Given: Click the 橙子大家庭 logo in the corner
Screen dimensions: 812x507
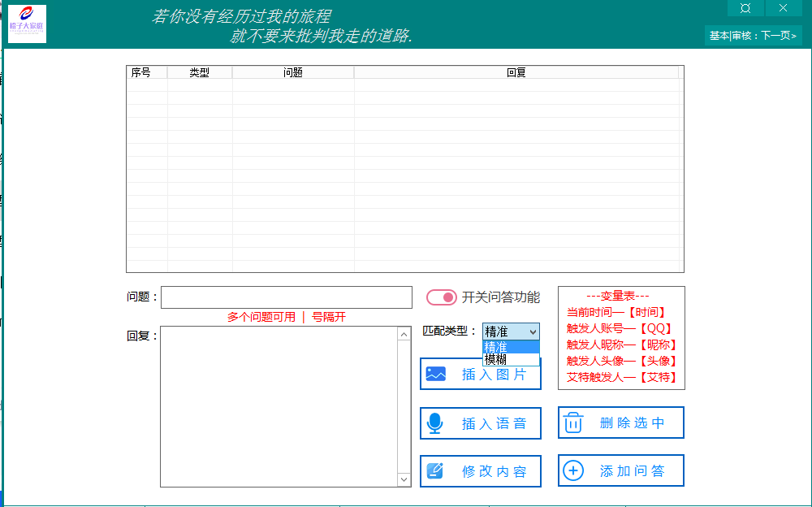Looking at the screenshot, I should pos(27,24).
